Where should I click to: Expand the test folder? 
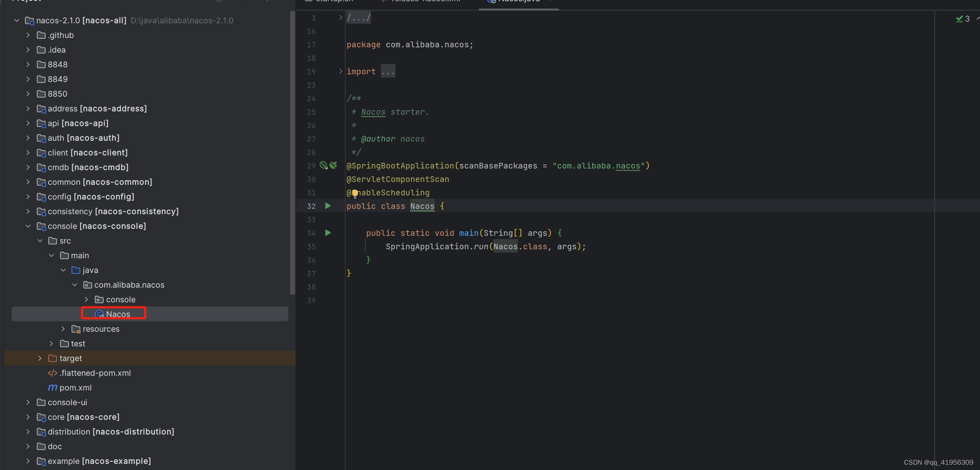[51, 344]
